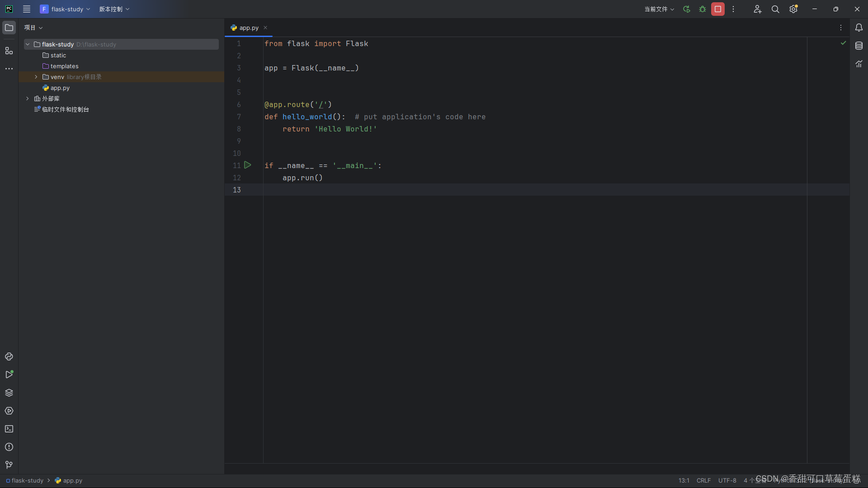This screenshot has width=868, height=488.
Task: Collapse the flask-study project root
Action: coord(28,44)
